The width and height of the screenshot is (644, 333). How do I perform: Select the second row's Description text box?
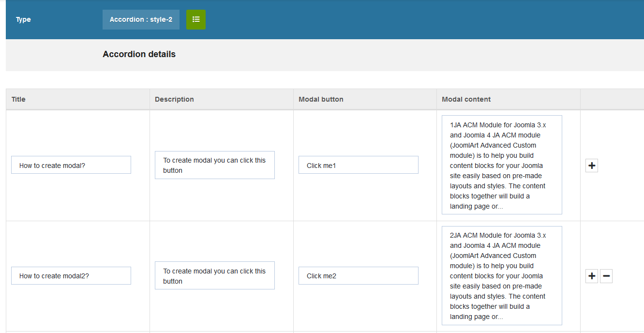click(x=214, y=276)
